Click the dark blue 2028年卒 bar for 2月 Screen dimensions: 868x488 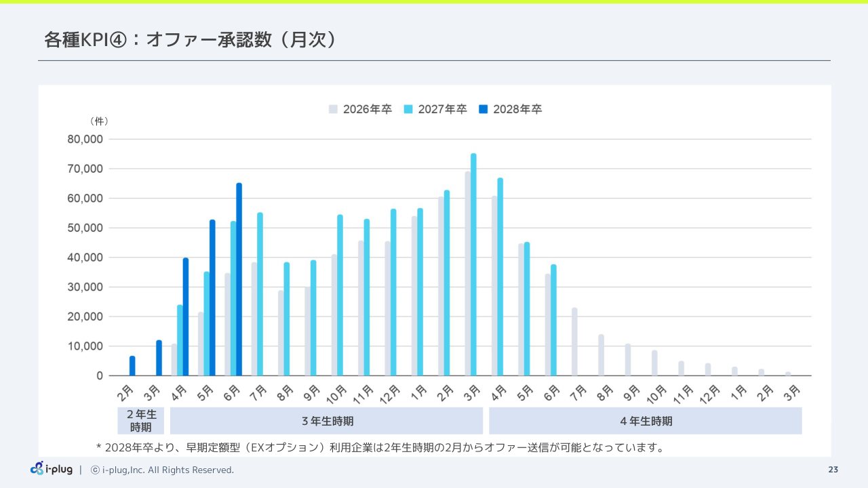point(132,366)
